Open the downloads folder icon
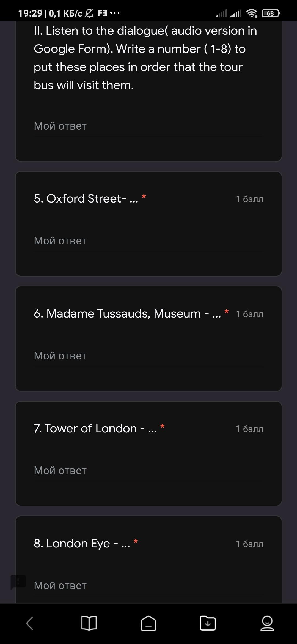 [208, 623]
